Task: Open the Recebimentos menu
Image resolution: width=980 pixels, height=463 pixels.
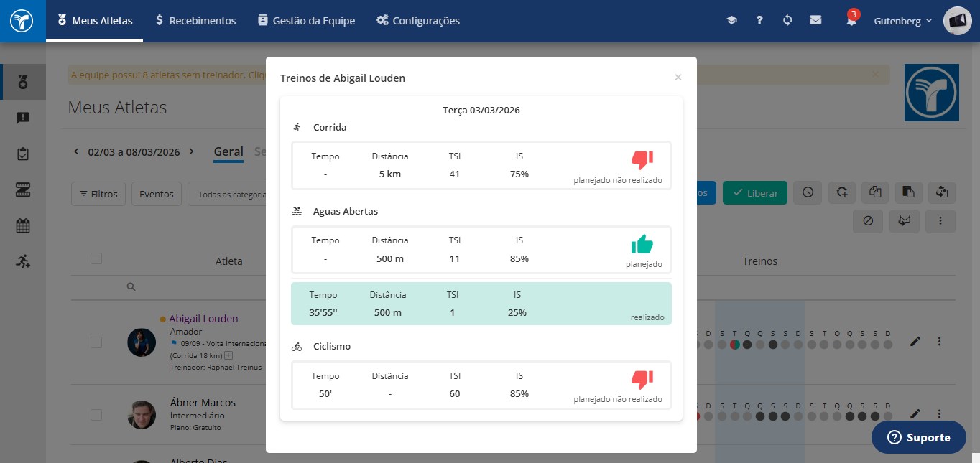Action: (195, 21)
